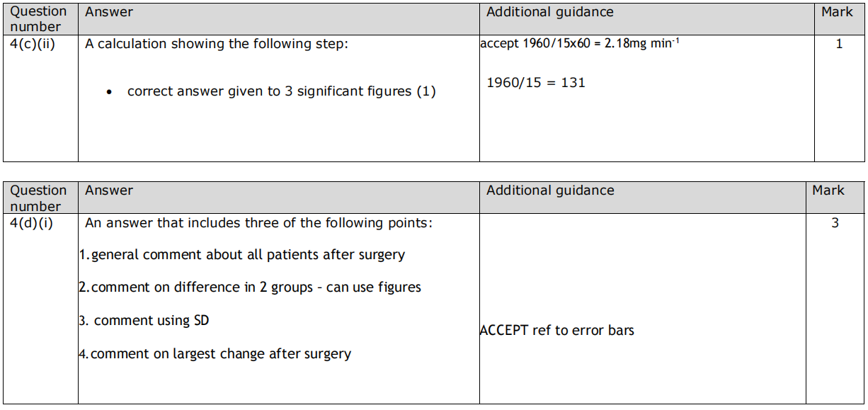
Task: Click the mark value 1 for question 4(c)(ii)
Action: pyautogui.click(x=839, y=44)
